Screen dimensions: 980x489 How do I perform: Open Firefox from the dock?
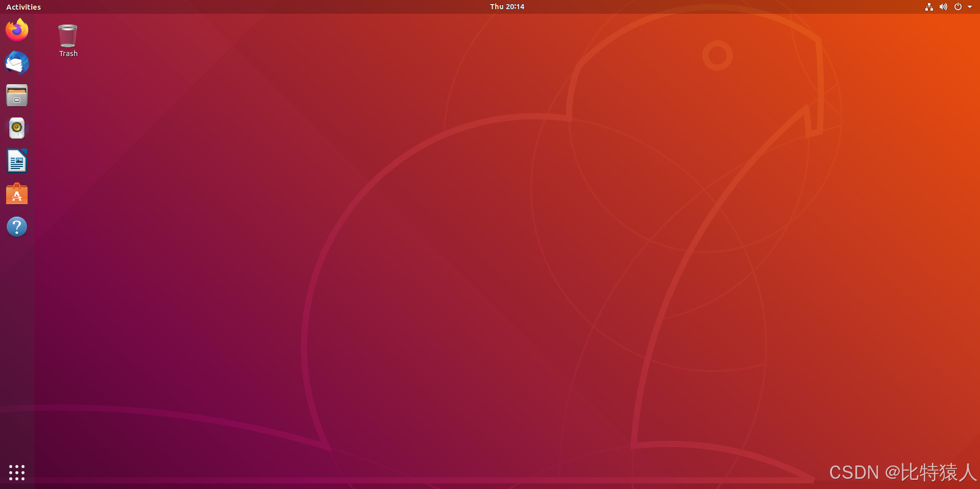tap(17, 30)
